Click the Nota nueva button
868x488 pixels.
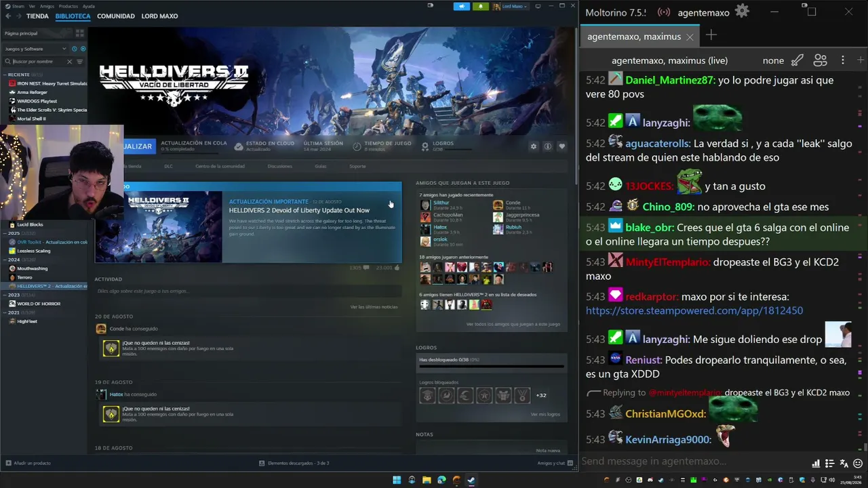(x=548, y=450)
